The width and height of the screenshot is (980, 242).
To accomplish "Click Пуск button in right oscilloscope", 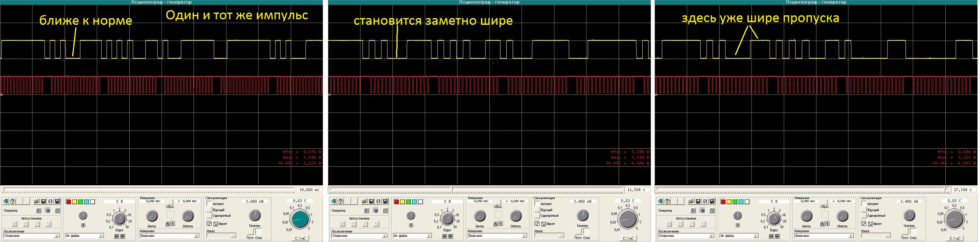I will click(905, 232).
